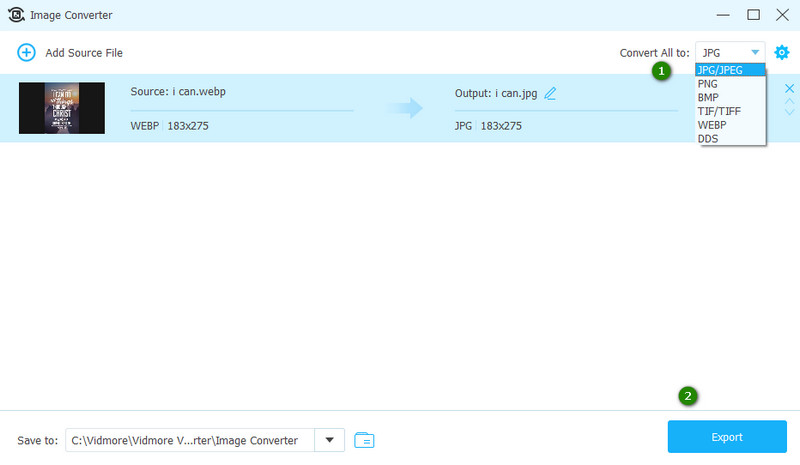Expand the Save to path dropdown arrow
Image resolution: width=800 pixels, height=465 pixels.
(329, 439)
